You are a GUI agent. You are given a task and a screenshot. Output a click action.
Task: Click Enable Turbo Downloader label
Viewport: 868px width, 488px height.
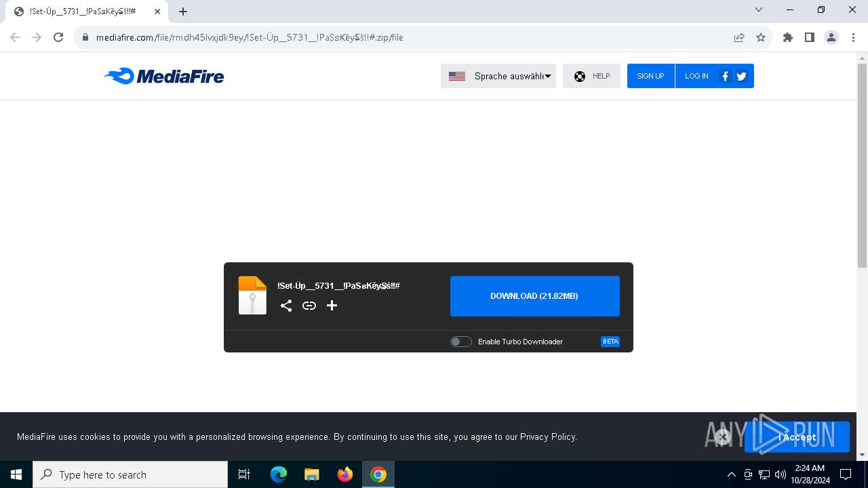pos(520,342)
